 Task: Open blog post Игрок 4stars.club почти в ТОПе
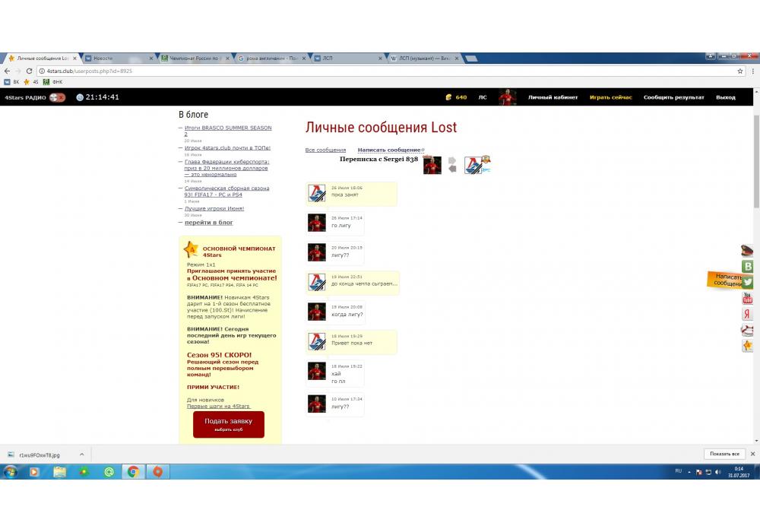(x=227, y=147)
